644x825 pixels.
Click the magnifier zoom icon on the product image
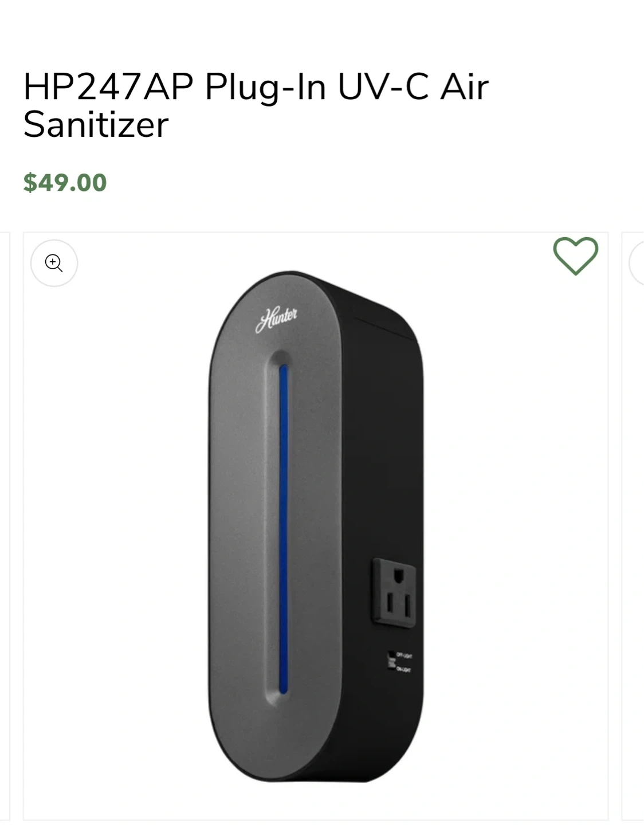click(54, 263)
